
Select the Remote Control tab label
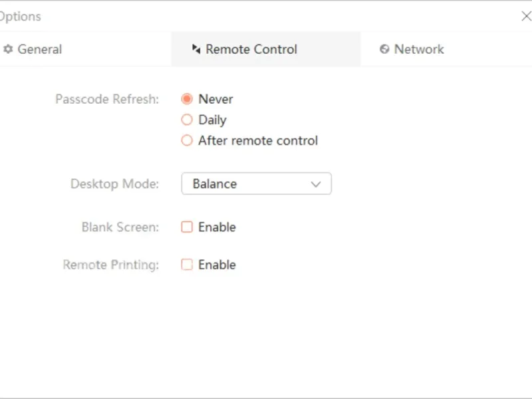(x=251, y=49)
